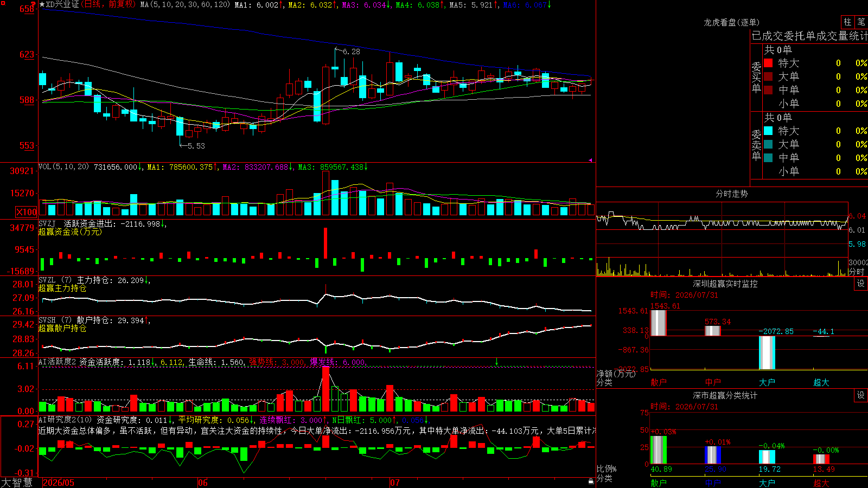Click the AI活跃度2 indicator label
Screen dimensions: 868x488
click(x=58, y=362)
